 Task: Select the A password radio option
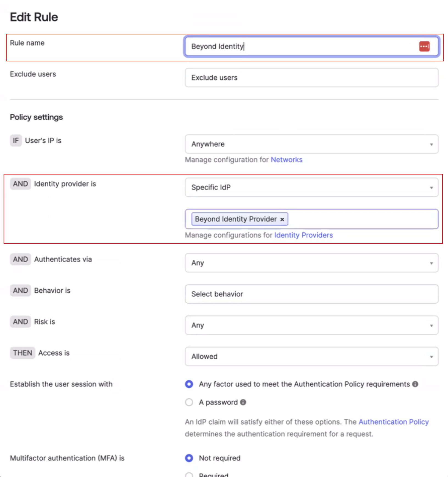[189, 402]
